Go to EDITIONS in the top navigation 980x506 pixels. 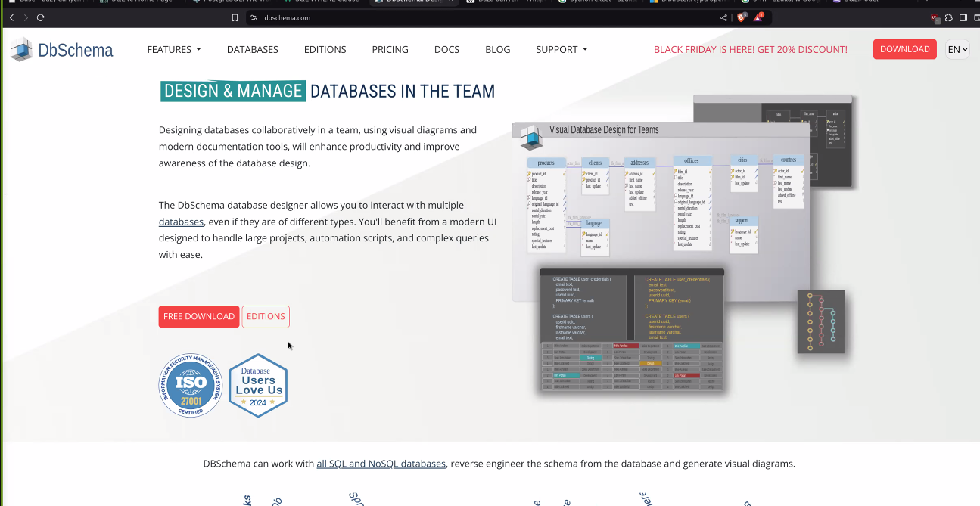(325, 50)
